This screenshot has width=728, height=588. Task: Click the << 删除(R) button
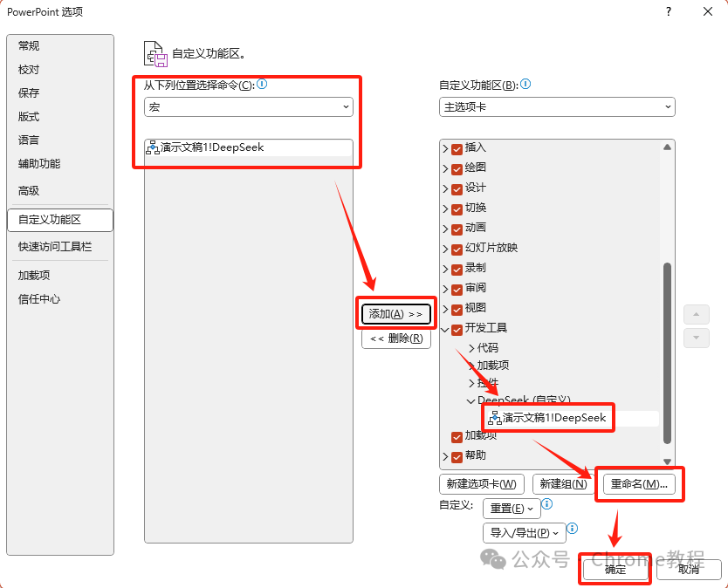[396, 338]
